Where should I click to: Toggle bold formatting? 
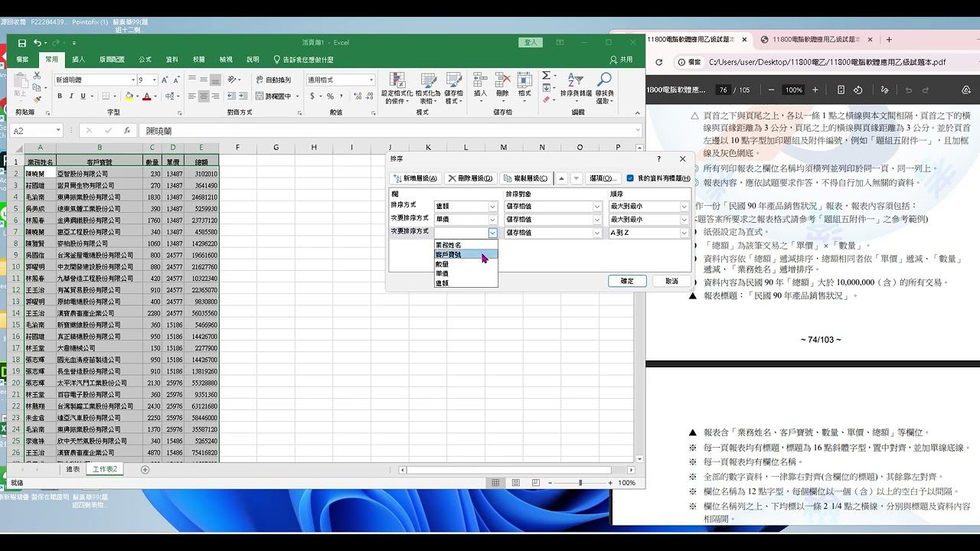click(60, 96)
